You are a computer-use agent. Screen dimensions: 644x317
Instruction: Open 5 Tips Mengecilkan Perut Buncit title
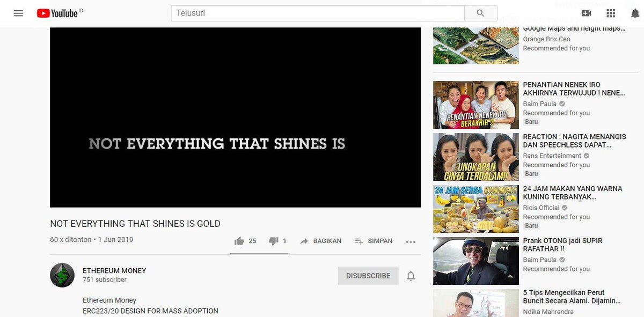point(572,297)
